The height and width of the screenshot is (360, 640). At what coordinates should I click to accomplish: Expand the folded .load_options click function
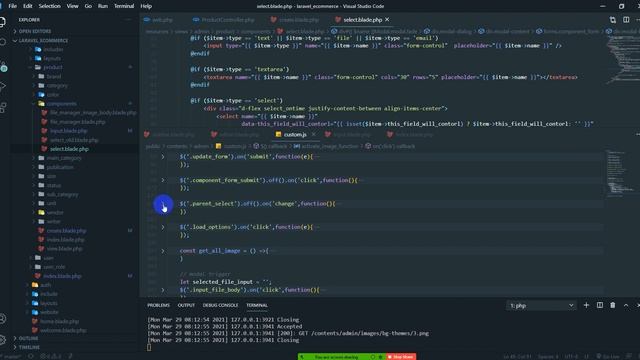pyautogui.click(x=163, y=227)
